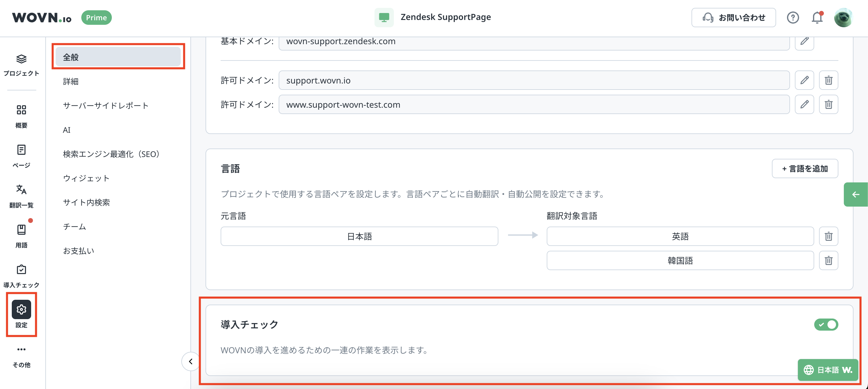Expand the green arrow side panel

(855, 194)
